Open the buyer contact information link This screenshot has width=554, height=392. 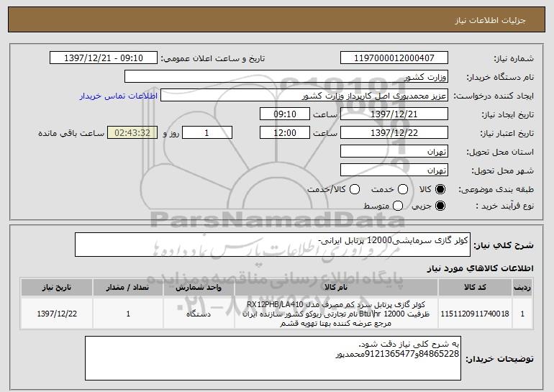(x=119, y=96)
